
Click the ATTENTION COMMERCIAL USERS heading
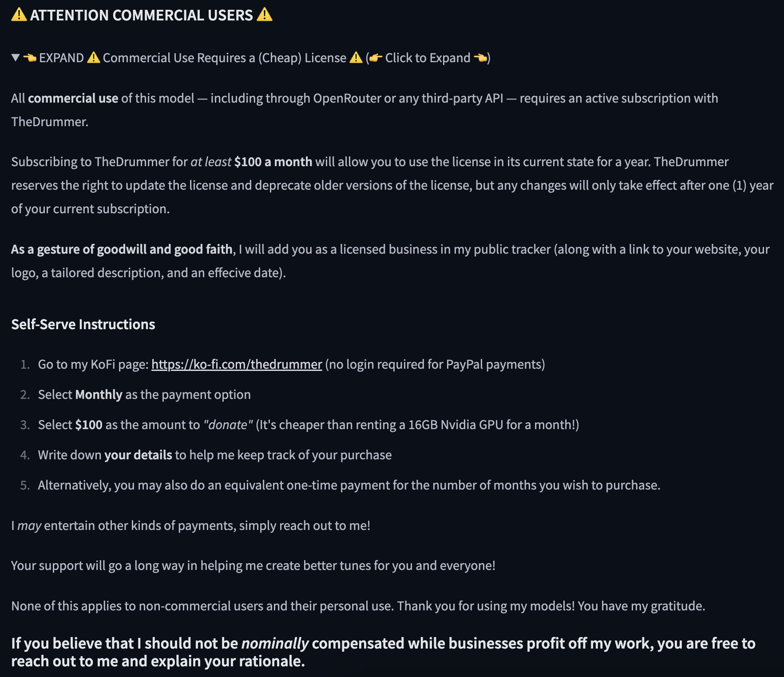tap(141, 15)
